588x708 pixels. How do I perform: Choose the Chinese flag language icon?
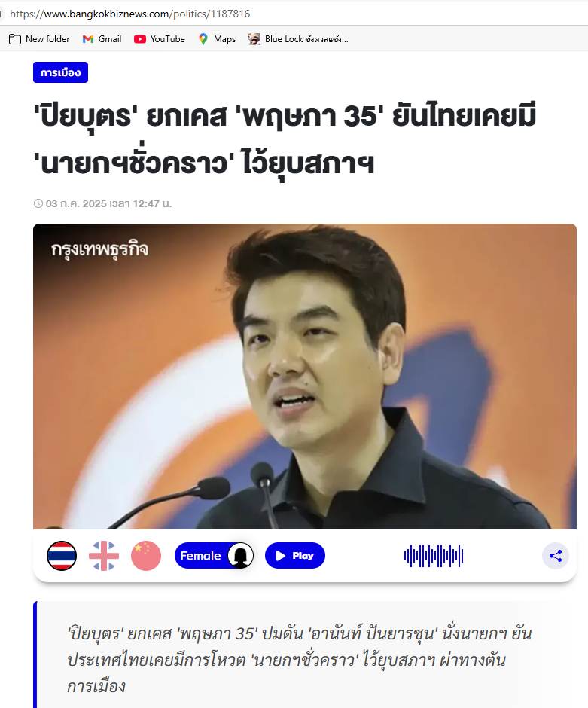point(146,556)
